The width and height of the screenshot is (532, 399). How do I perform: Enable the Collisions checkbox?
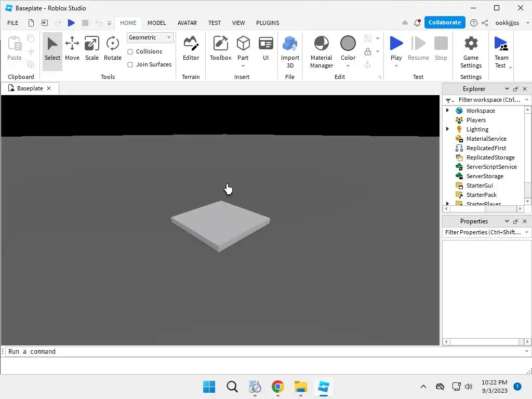pos(130,51)
